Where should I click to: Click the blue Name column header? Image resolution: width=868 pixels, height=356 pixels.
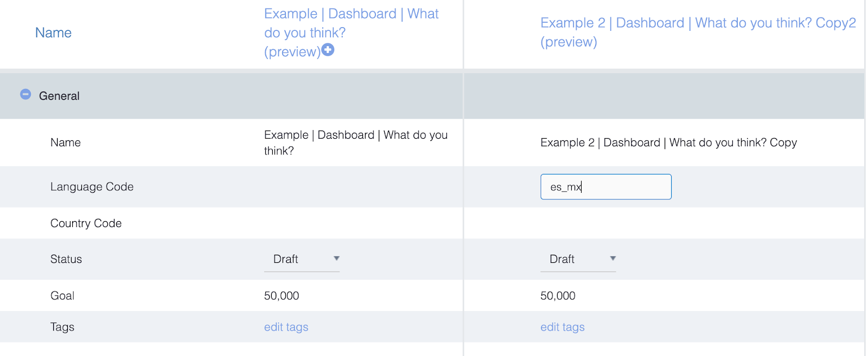click(53, 33)
